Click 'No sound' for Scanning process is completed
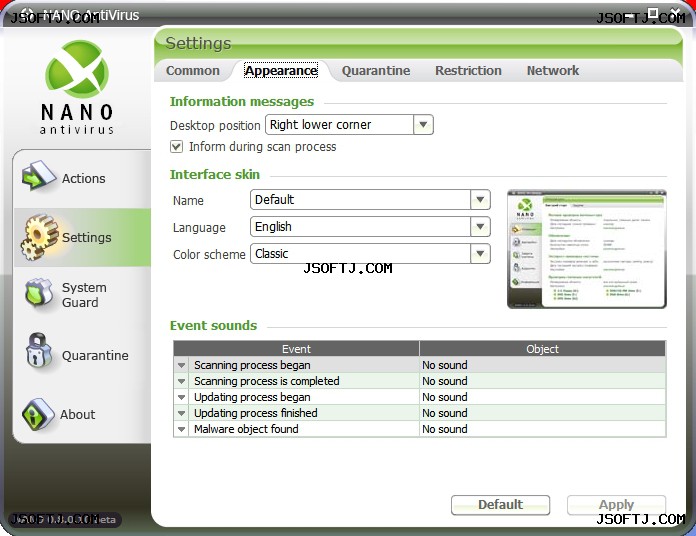 (x=445, y=381)
